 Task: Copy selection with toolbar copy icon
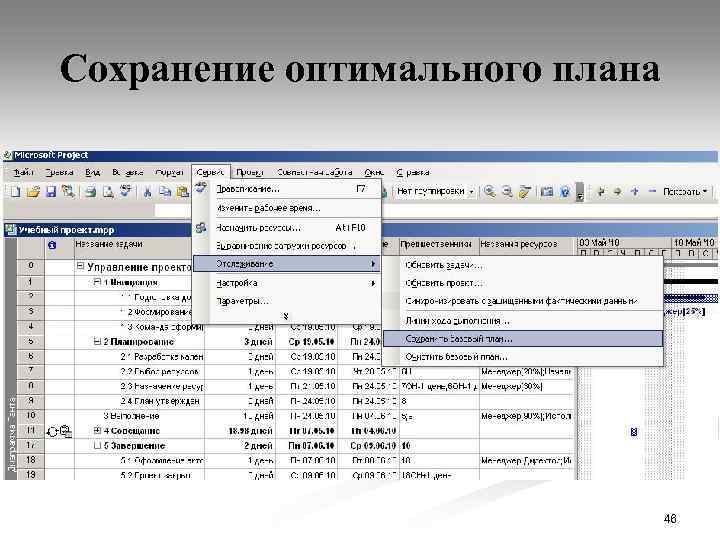pos(165,191)
